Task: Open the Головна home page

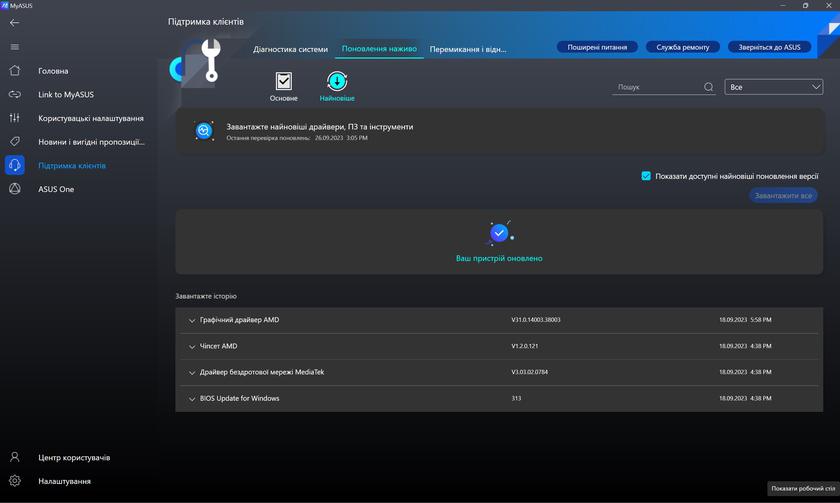Action: [x=53, y=71]
